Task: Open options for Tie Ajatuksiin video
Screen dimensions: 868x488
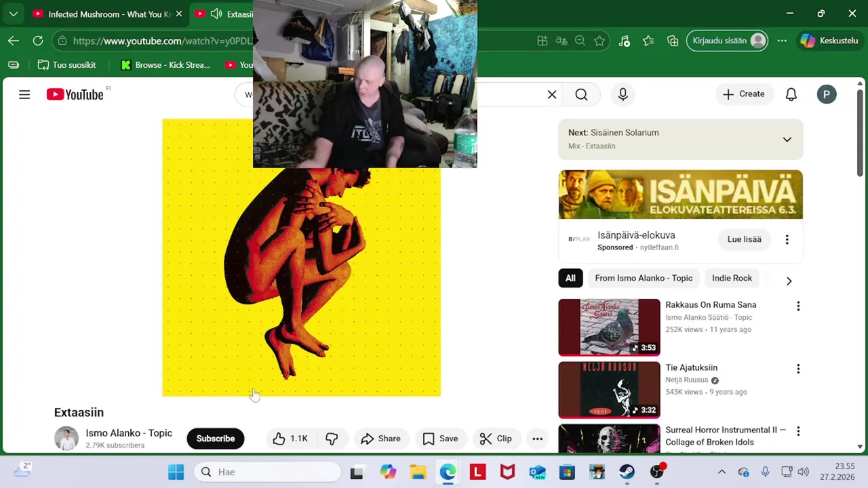Action: (798, 369)
